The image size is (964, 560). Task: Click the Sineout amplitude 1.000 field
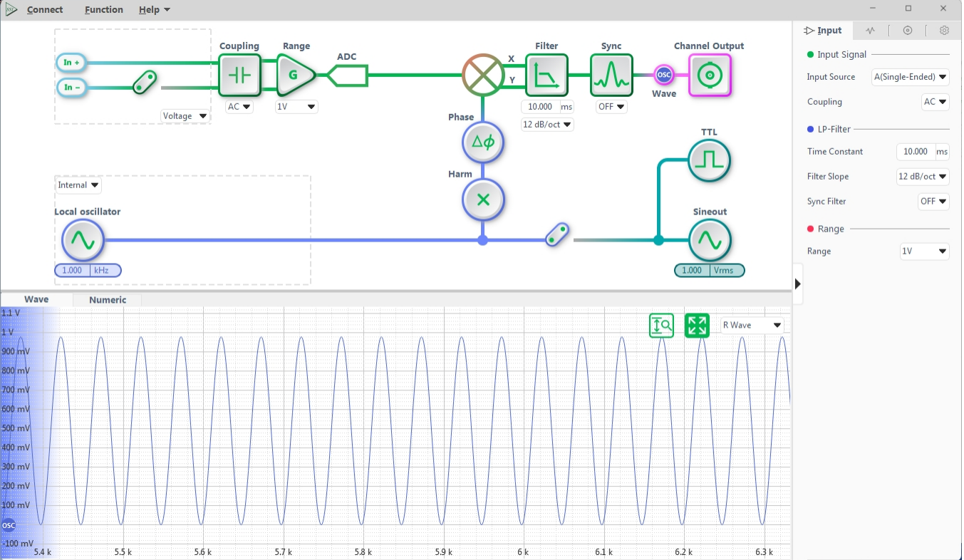coord(692,270)
